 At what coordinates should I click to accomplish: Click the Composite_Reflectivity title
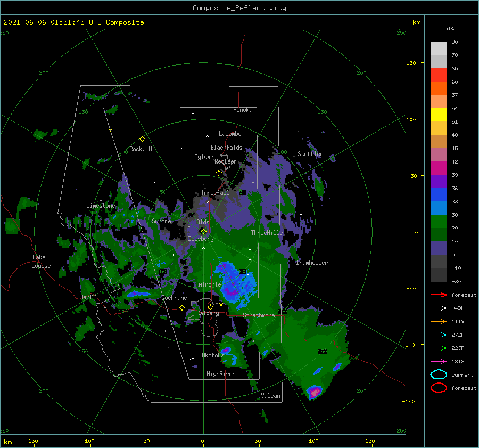pos(240,8)
